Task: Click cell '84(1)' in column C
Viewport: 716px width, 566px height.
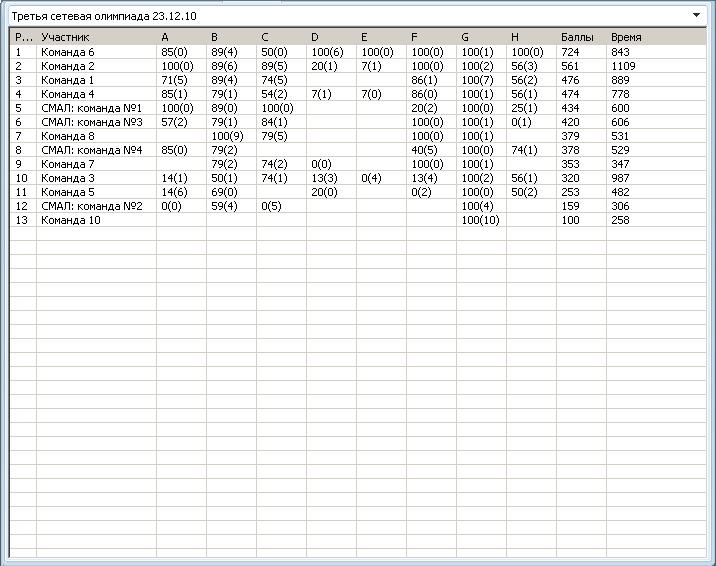Action: (x=274, y=122)
